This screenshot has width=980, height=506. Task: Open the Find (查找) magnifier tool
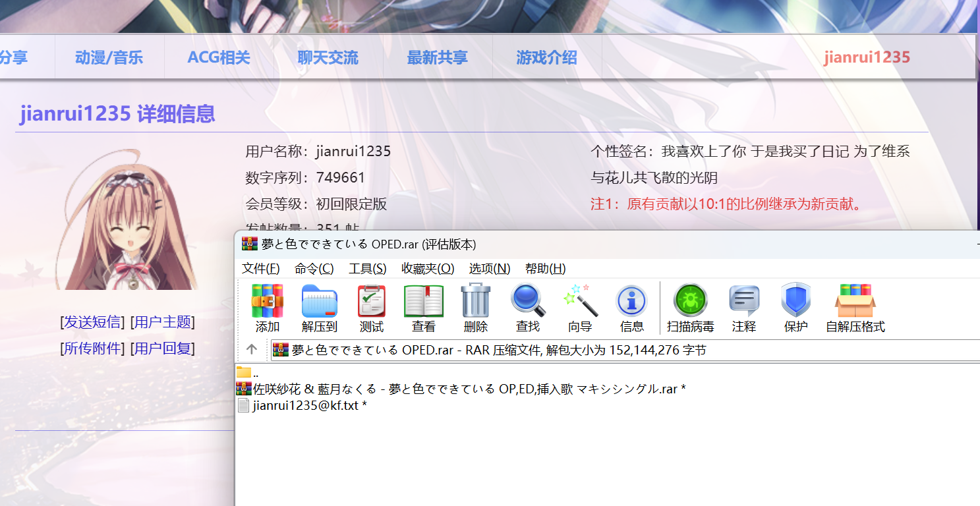pyautogui.click(x=528, y=302)
